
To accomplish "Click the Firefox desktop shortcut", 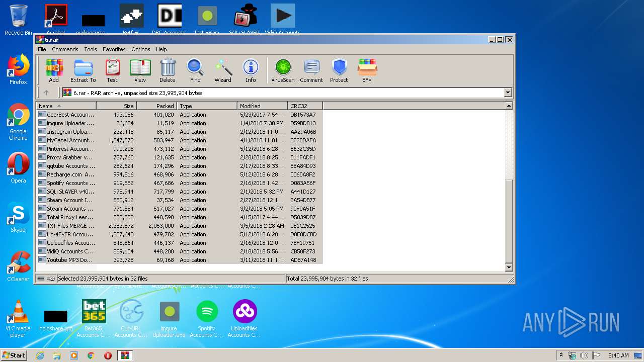I will point(18,69).
